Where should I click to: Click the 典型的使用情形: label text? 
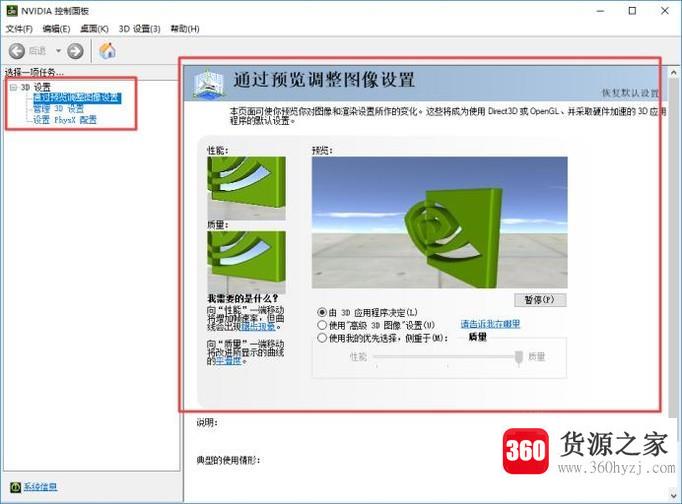click(x=228, y=460)
